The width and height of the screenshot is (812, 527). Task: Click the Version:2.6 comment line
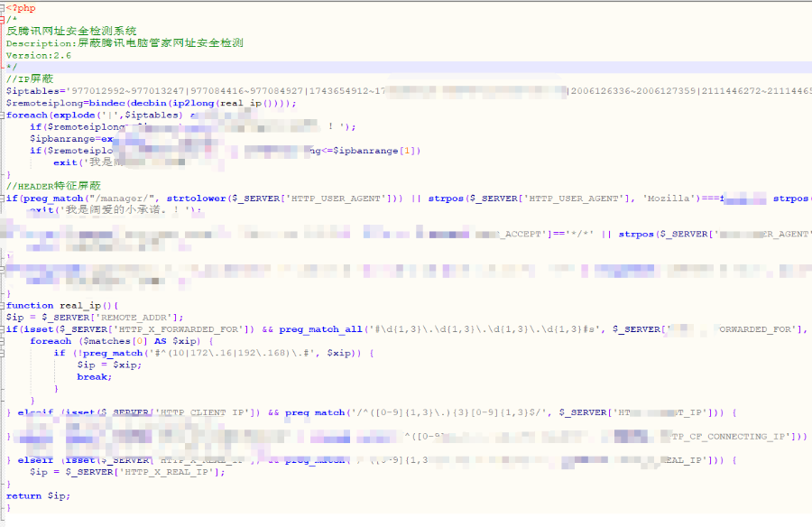(x=39, y=55)
